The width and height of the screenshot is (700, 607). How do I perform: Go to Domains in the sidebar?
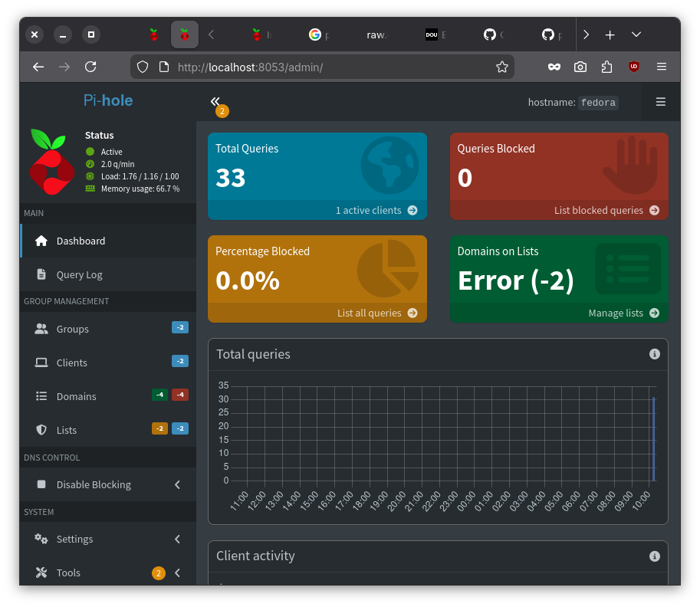[x=76, y=397]
